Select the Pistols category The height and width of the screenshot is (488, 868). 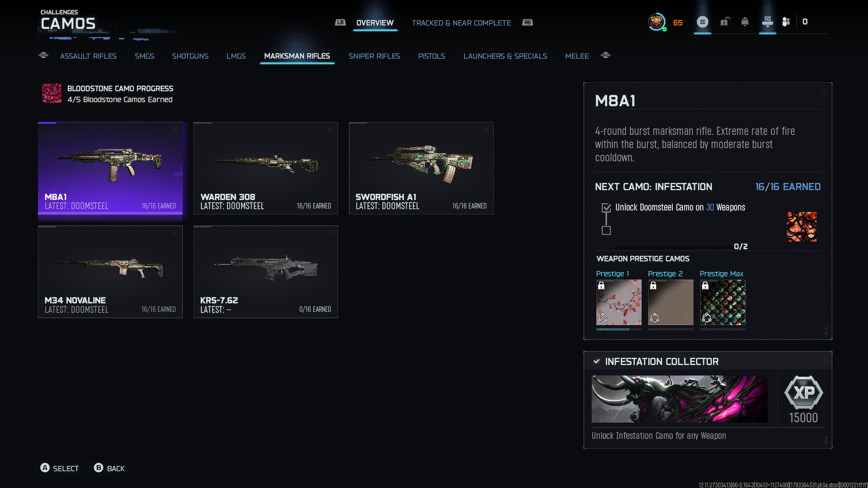[x=431, y=56]
